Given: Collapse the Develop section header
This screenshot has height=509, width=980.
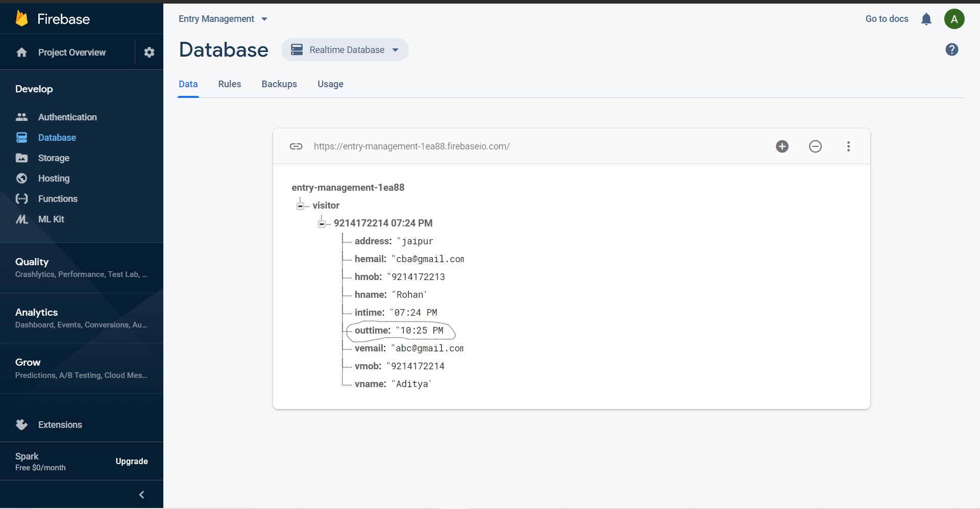Looking at the screenshot, I should pos(34,89).
